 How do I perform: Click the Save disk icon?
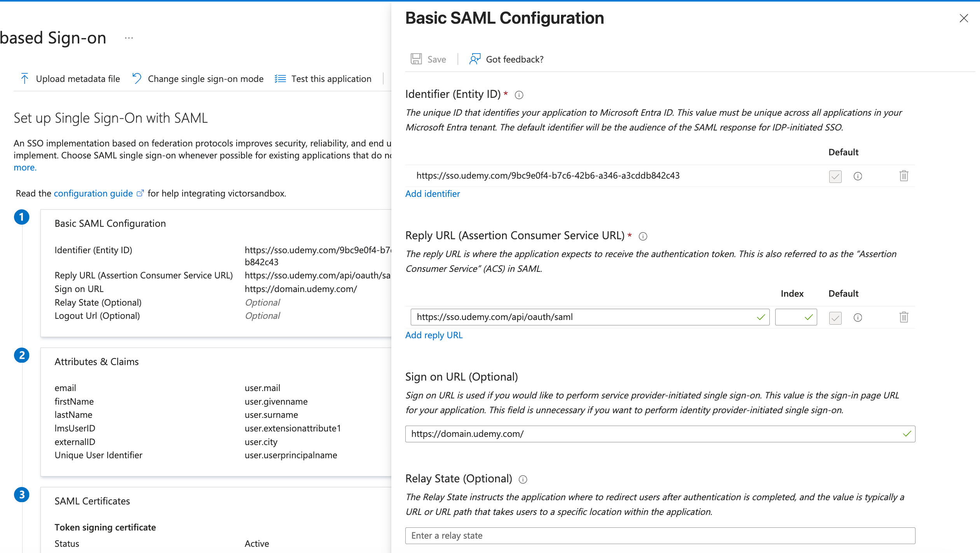click(x=416, y=59)
